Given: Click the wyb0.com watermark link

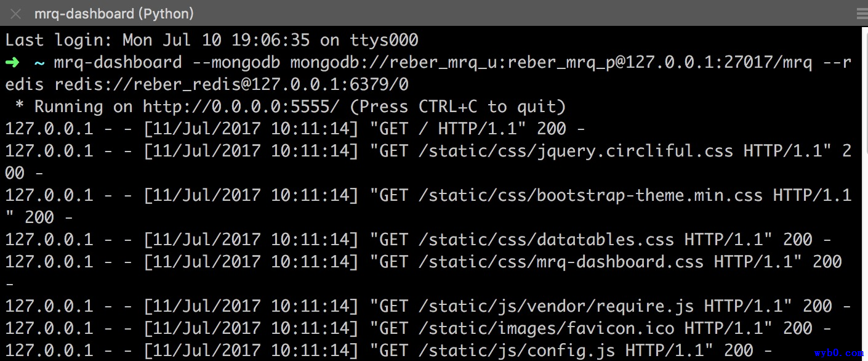Looking at the screenshot, I should click(838, 353).
